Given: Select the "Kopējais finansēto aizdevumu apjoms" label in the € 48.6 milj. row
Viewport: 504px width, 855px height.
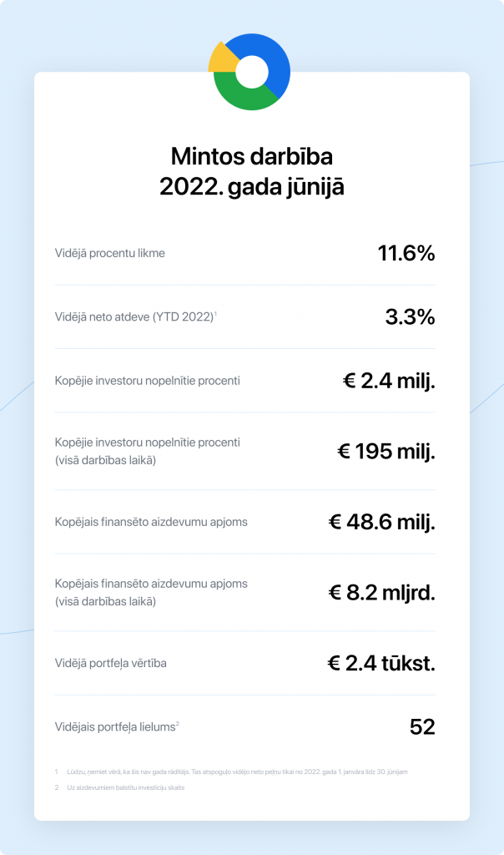Looking at the screenshot, I should click(x=151, y=523).
